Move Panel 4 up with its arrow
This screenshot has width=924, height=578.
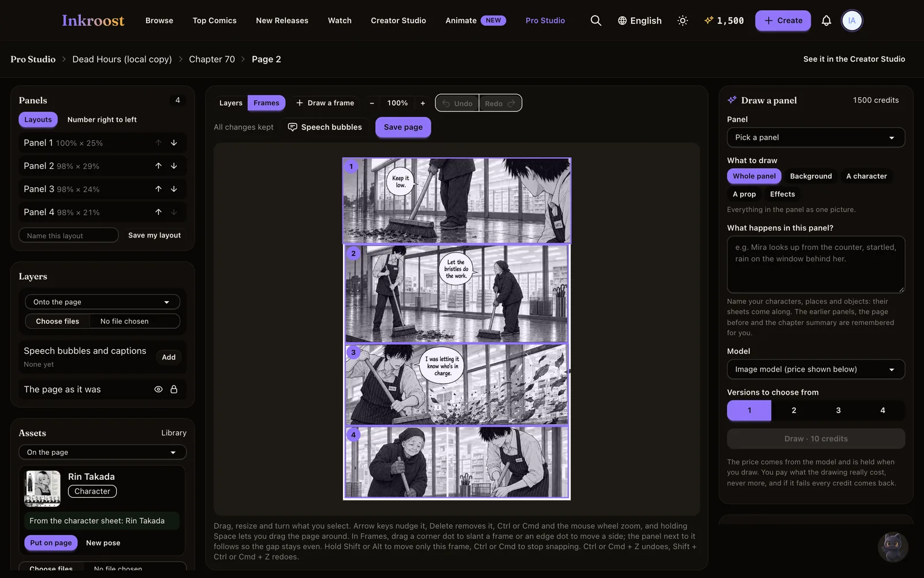pyautogui.click(x=158, y=212)
